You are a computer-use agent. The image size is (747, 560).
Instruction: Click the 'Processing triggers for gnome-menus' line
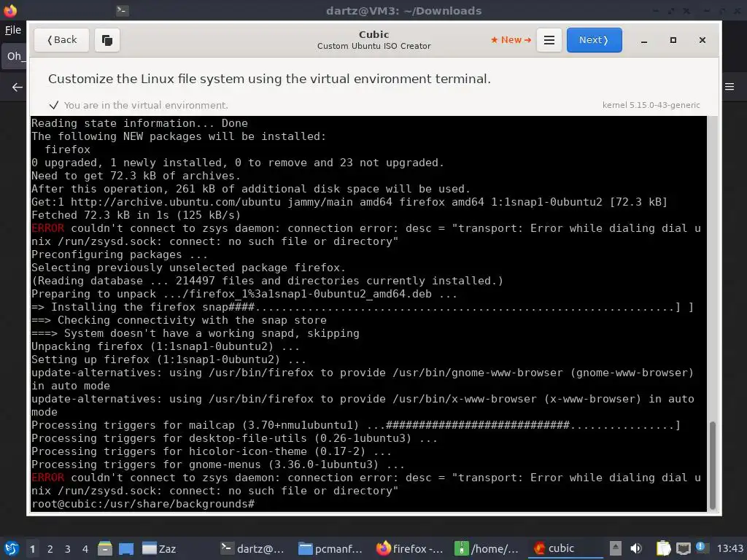click(x=217, y=464)
